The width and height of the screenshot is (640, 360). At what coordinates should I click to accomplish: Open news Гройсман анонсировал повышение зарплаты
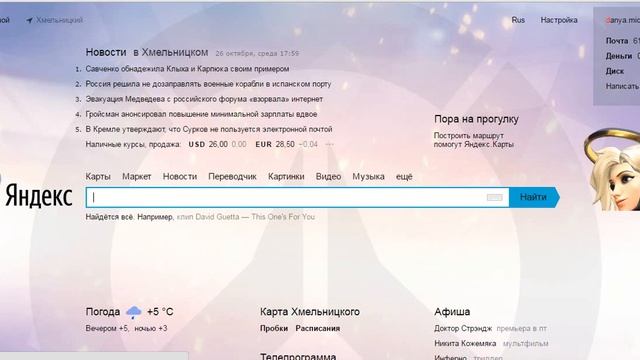point(201,114)
